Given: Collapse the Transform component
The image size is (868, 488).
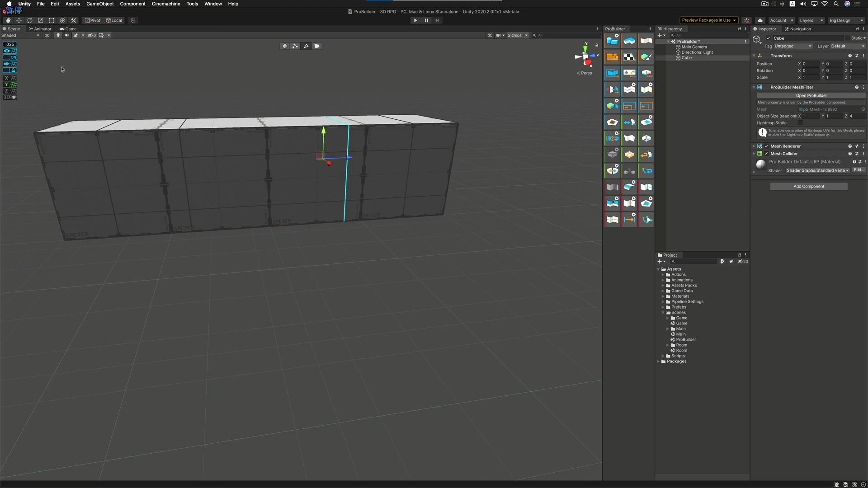Looking at the screenshot, I should click(x=754, y=56).
